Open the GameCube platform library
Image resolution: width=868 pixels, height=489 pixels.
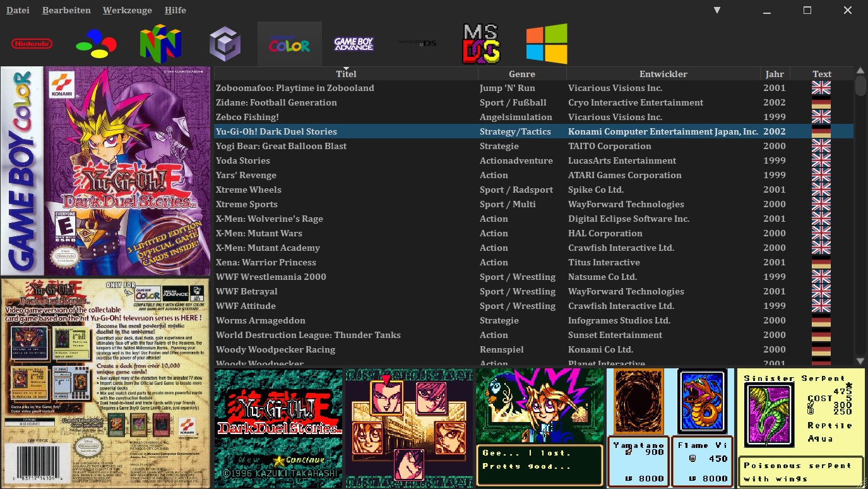pyautogui.click(x=225, y=44)
